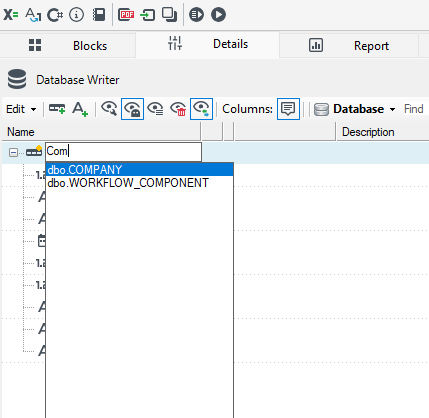Open the Edit dropdown menu

pyautogui.click(x=21, y=109)
